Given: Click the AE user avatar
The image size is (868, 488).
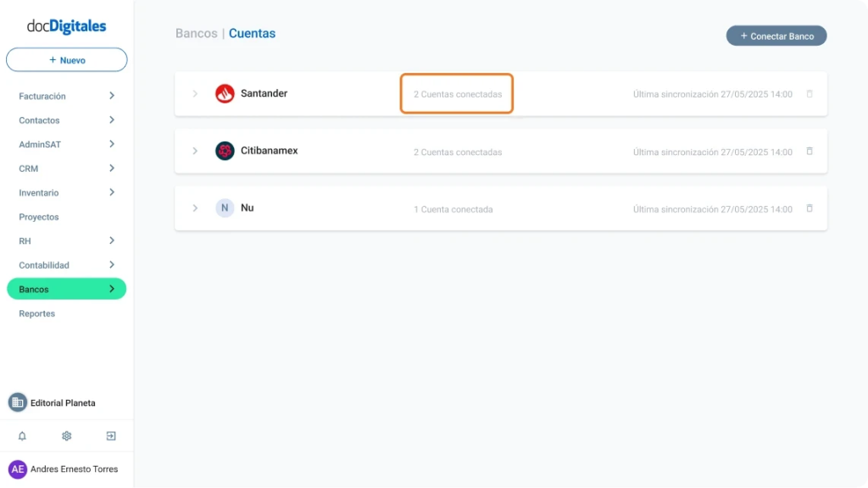Looking at the screenshot, I should pos(18,469).
